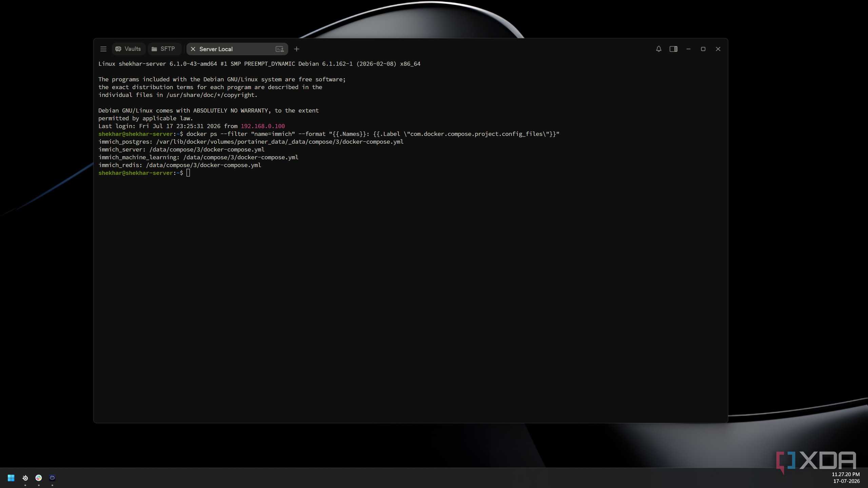Close the Server Local tab

pos(193,49)
